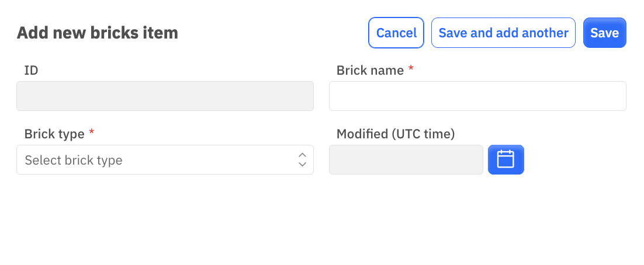Click the "Add new bricks item" heading
Image resolution: width=644 pixels, height=265 pixels.
[98, 33]
